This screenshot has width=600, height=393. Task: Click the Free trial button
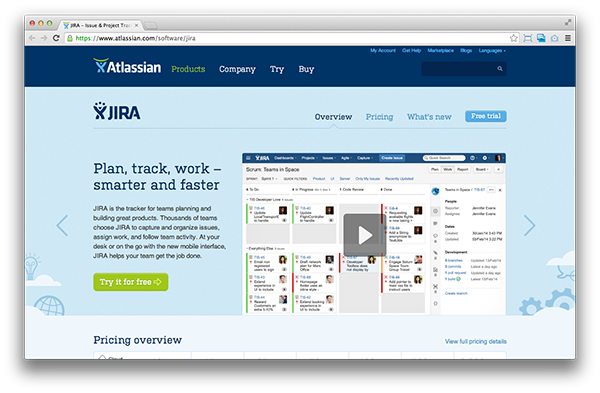coord(486,116)
